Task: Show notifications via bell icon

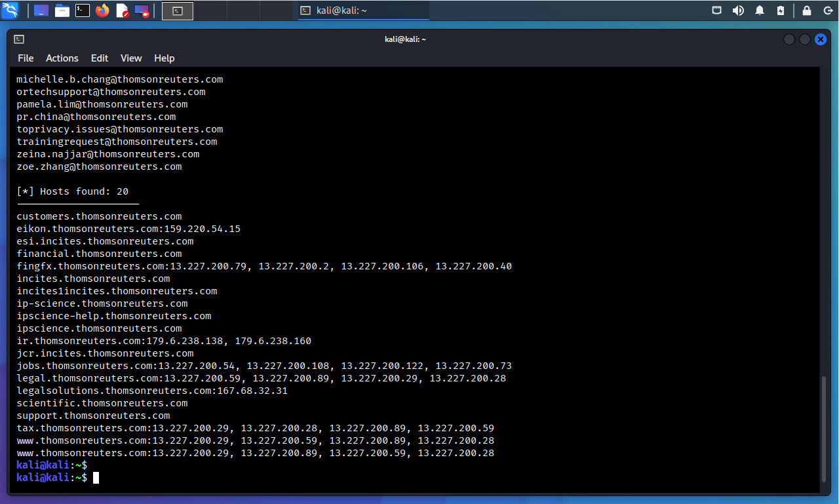Action: [760, 10]
